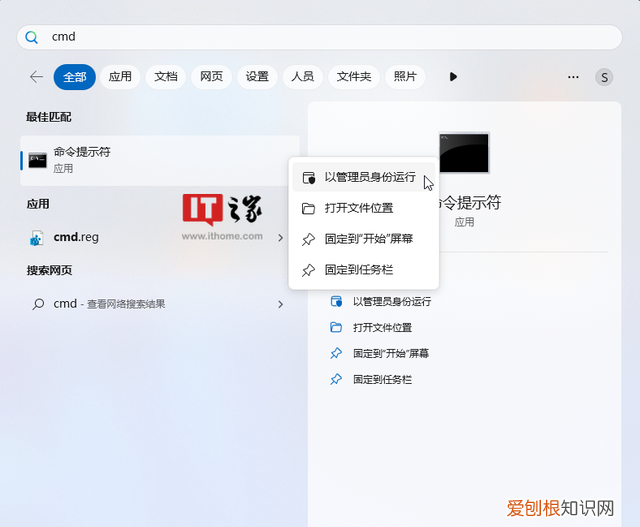The height and width of the screenshot is (527, 640).
Task: Click 打开文件位置 in the preview pane
Action: click(x=382, y=327)
